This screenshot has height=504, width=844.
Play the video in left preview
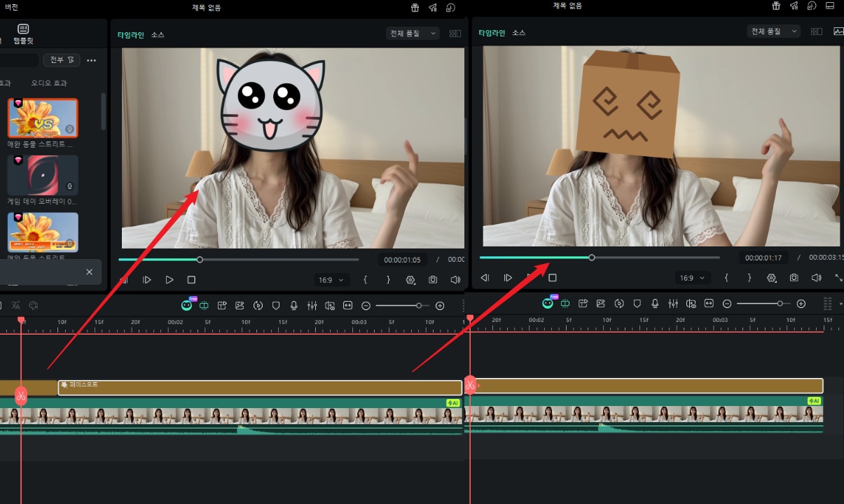[x=170, y=279]
